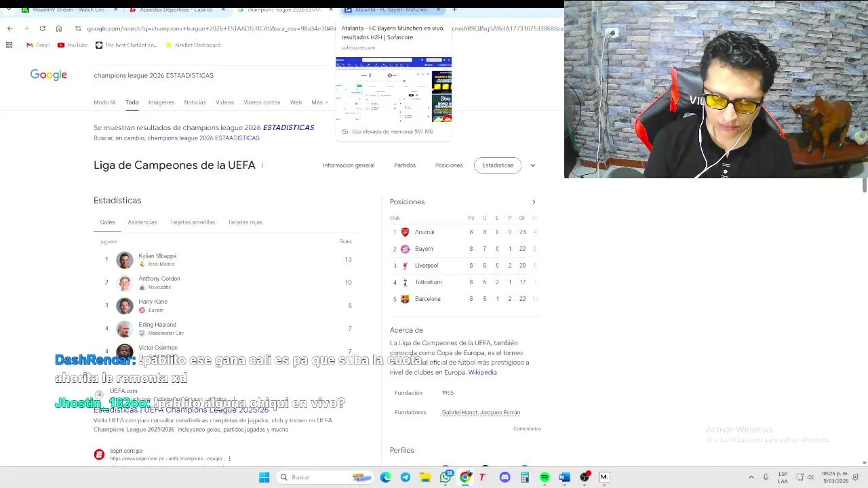Click the Estadísticas chip
The image size is (868, 488).
[x=498, y=165]
